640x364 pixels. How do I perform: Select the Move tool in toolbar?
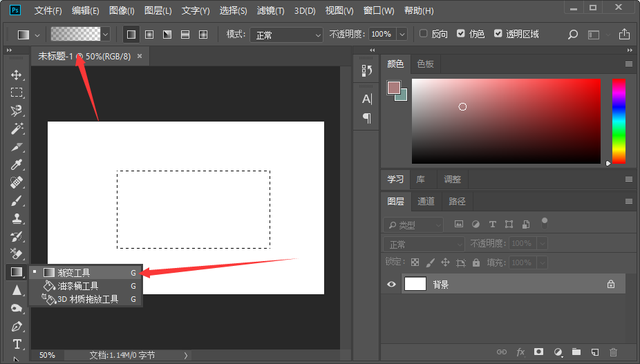tap(17, 75)
